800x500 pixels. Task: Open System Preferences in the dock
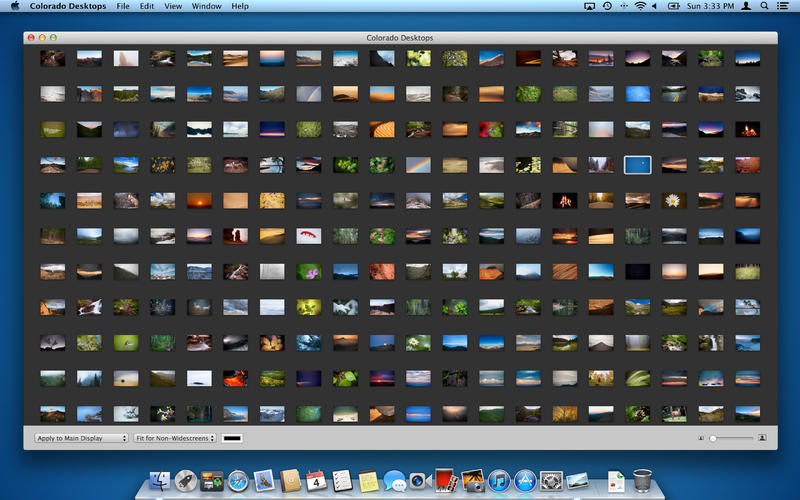pyautogui.click(x=551, y=481)
